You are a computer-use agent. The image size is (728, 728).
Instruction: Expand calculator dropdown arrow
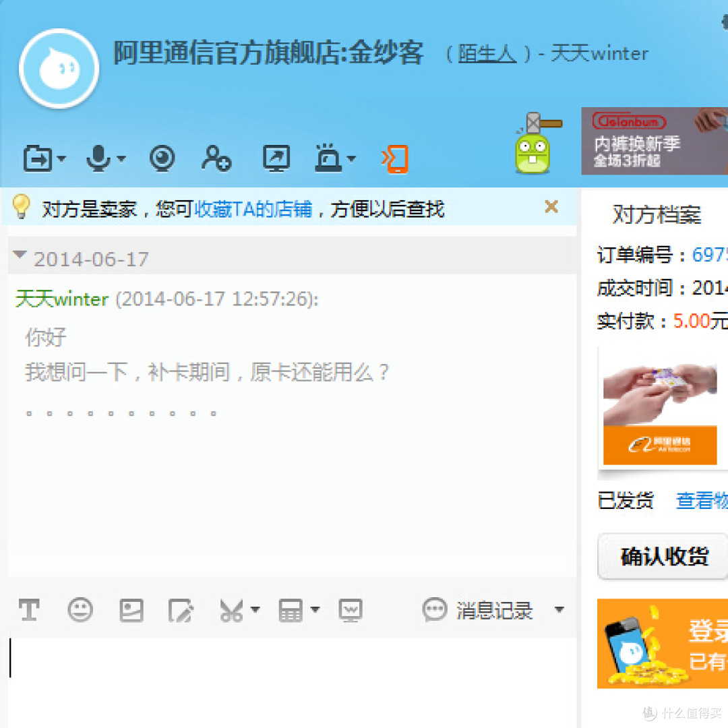pos(315,609)
